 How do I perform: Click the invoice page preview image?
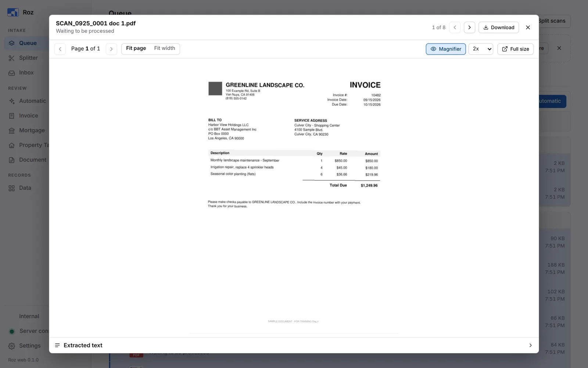coord(294,198)
